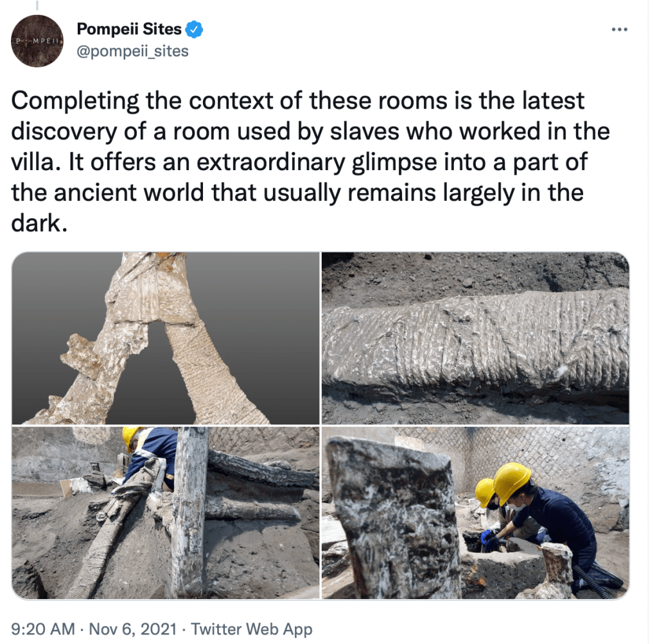Click the blue verified badge
The image size is (657, 644).
click(193, 30)
